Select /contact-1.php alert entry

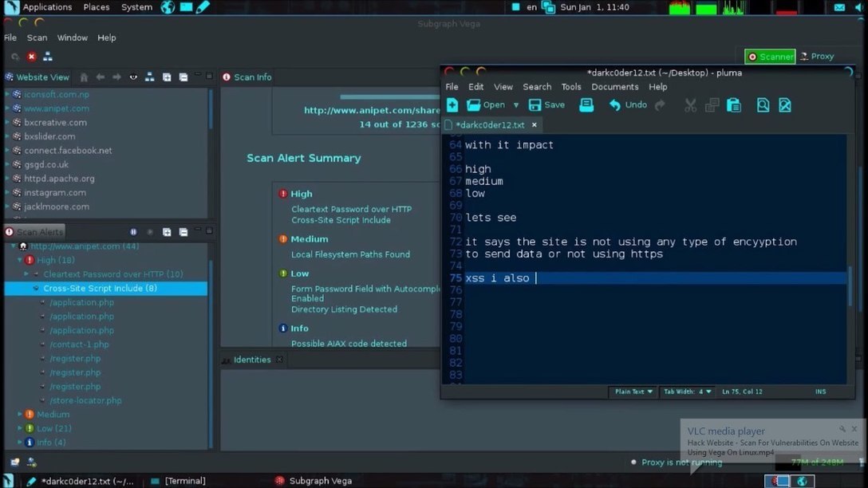[x=79, y=344]
